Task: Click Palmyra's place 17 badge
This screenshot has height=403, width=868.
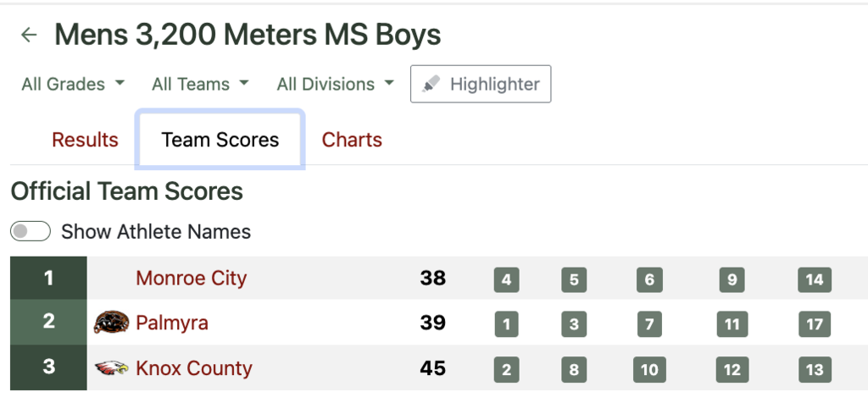Action: (815, 324)
